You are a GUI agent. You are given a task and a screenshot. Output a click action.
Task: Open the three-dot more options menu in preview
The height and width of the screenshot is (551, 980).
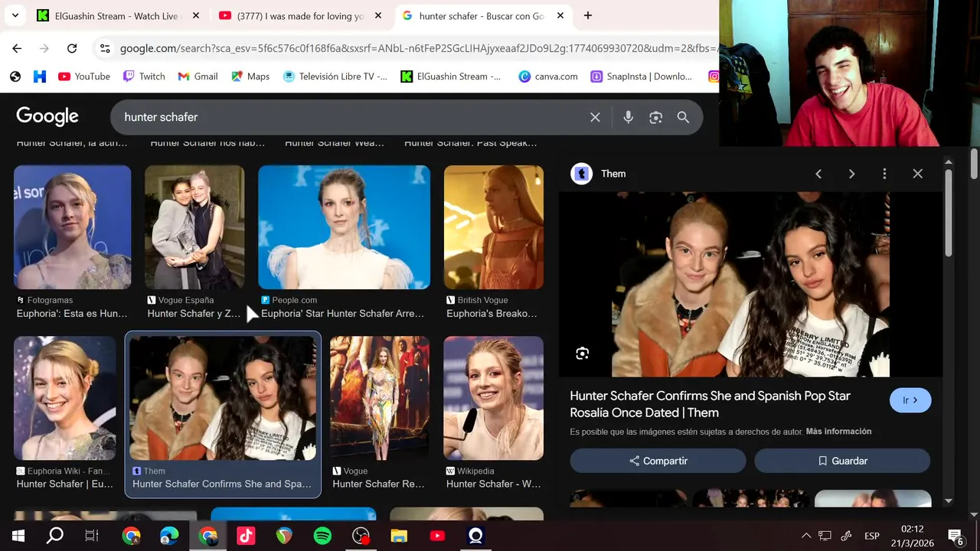click(x=884, y=174)
